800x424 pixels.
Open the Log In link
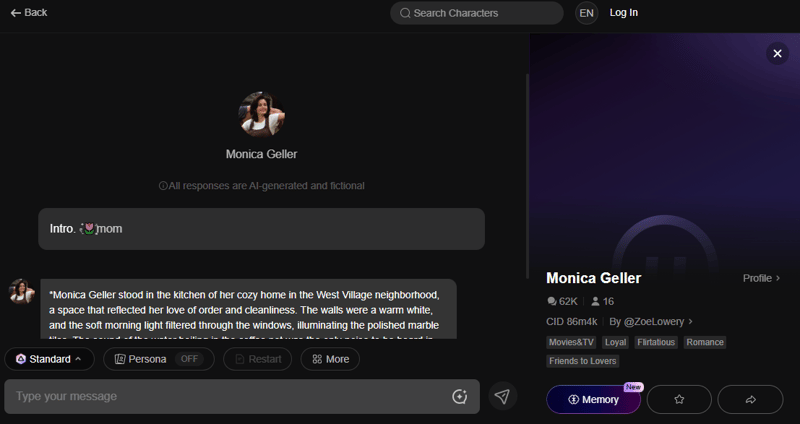coord(623,13)
